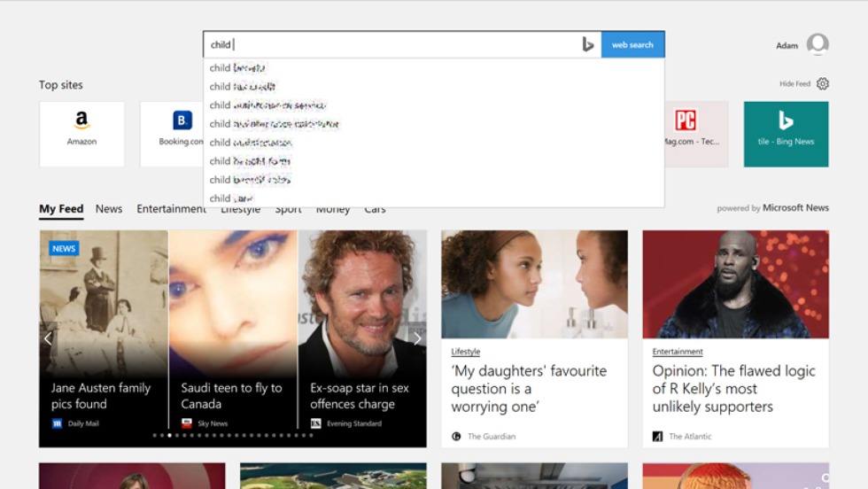Click the Bing logo in search box

(x=587, y=44)
